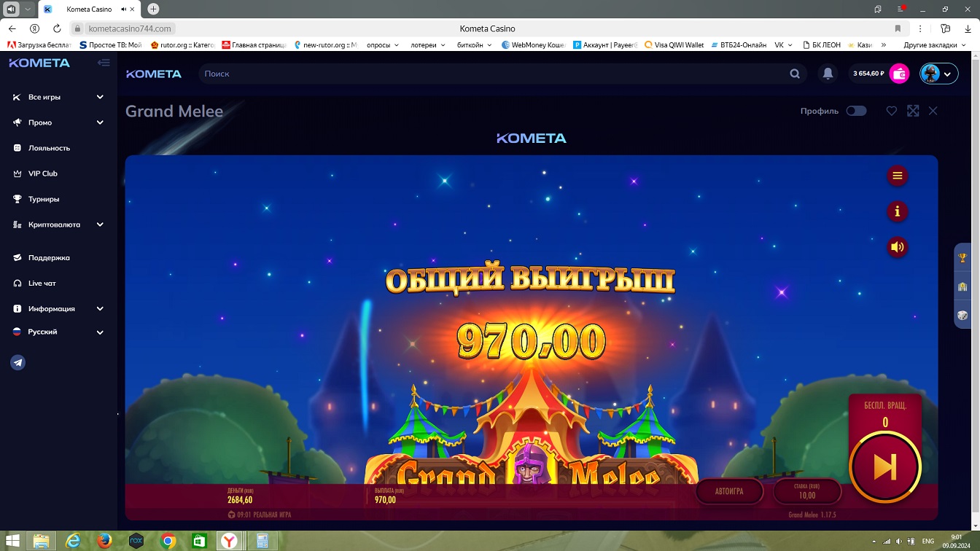Open the опросы bookmarks folder
Viewport: 980px width, 551px height.
click(383, 44)
